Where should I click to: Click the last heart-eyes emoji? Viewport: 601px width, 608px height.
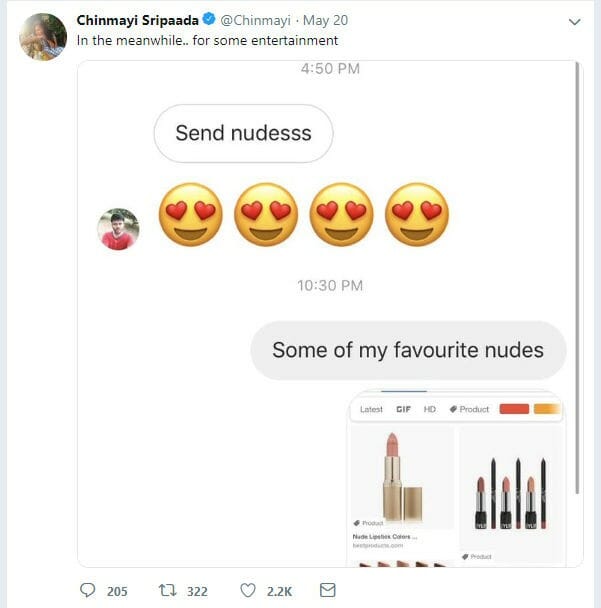[x=417, y=215]
